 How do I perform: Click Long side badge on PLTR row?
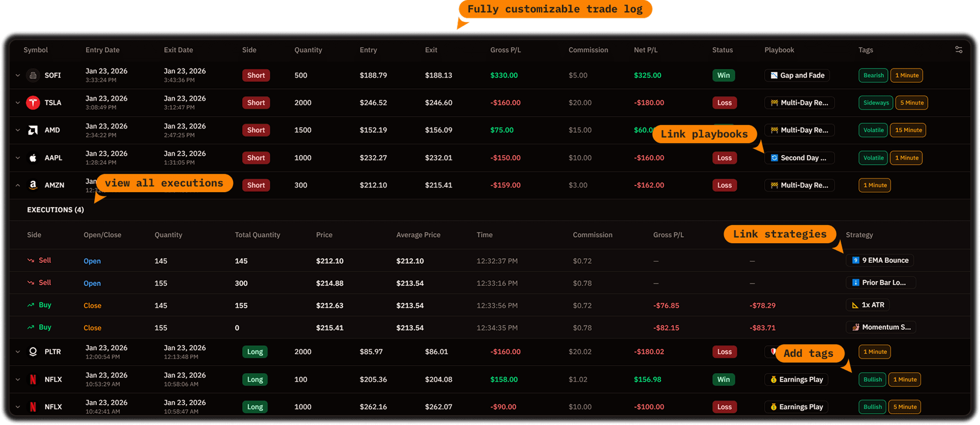pos(255,352)
